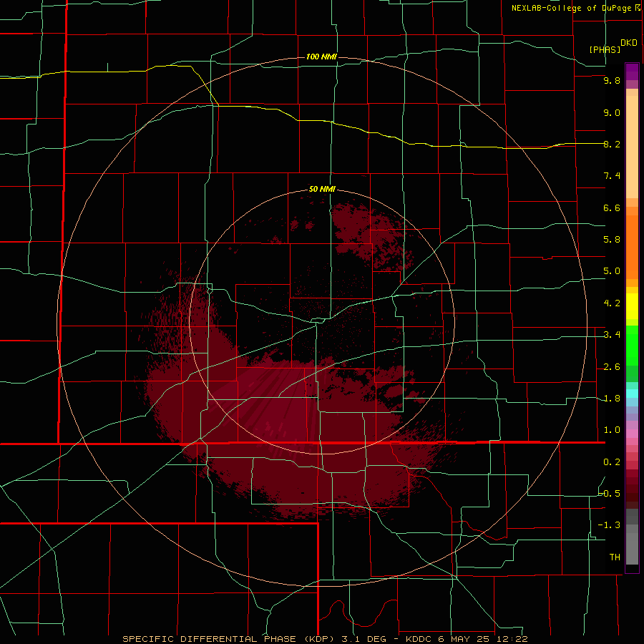This screenshot has height=644, width=644.
Task: Click the "DKD" label above the color bar
Action: click(x=629, y=43)
